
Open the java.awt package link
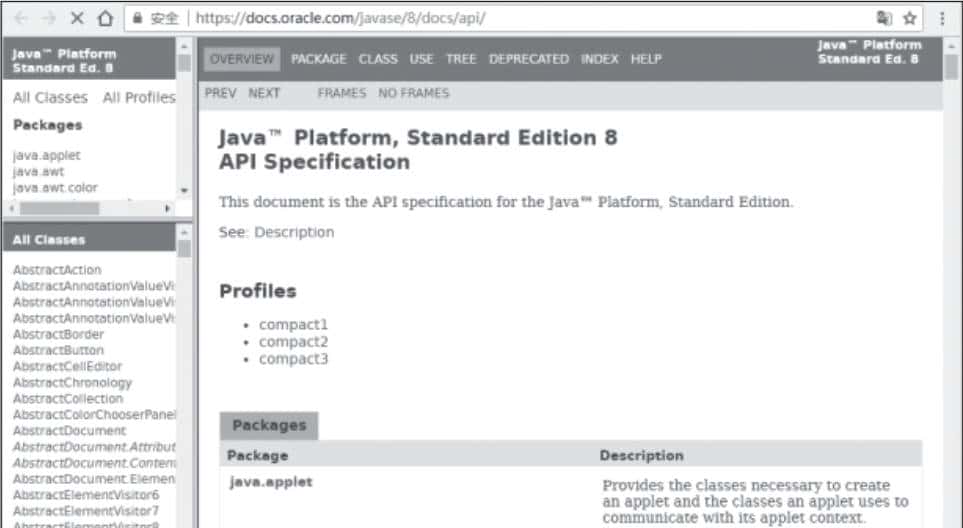click(x=38, y=171)
